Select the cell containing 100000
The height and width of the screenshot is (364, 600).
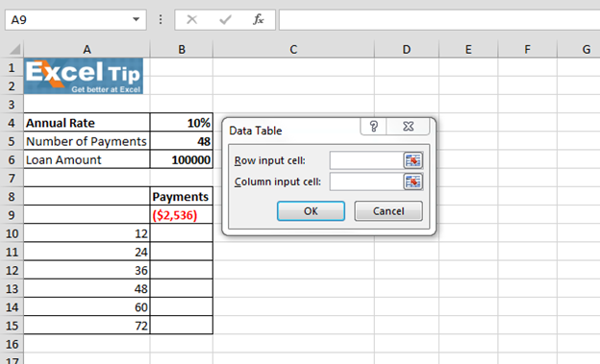pos(182,159)
